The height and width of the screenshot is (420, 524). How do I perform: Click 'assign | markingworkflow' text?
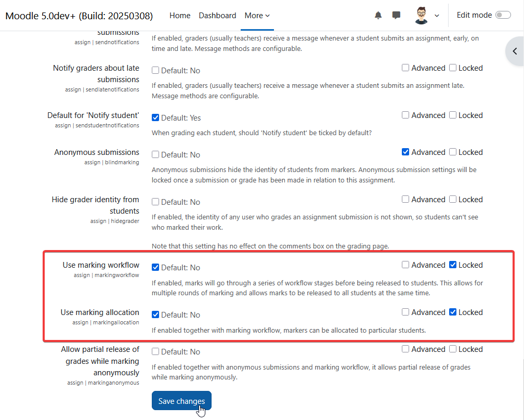[106, 275]
